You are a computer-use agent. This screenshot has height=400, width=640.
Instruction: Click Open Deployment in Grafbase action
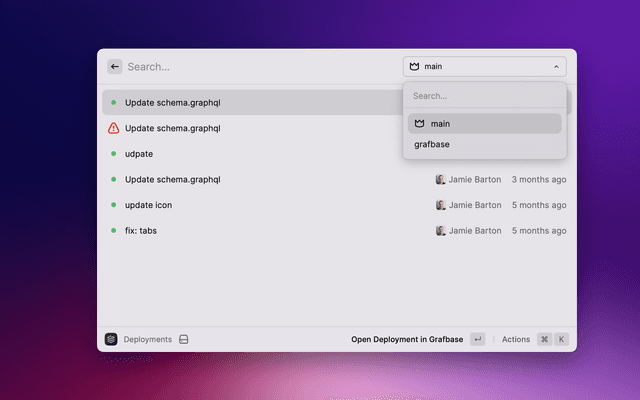[407, 339]
